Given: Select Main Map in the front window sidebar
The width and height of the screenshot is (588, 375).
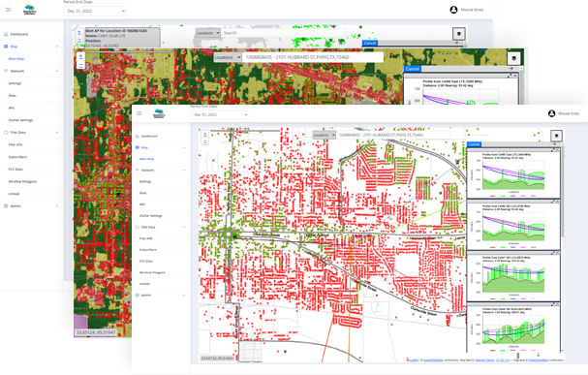Looking at the screenshot, I should coord(146,159).
